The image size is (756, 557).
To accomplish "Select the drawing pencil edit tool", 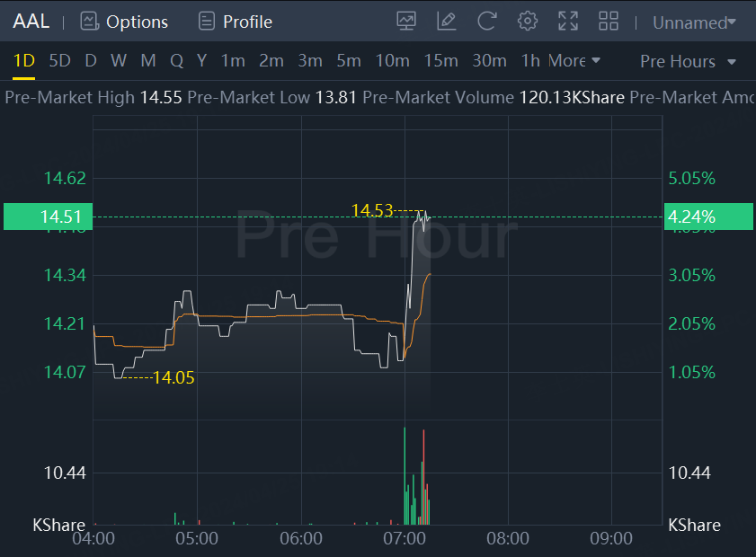I will pyautogui.click(x=447, y=22).
